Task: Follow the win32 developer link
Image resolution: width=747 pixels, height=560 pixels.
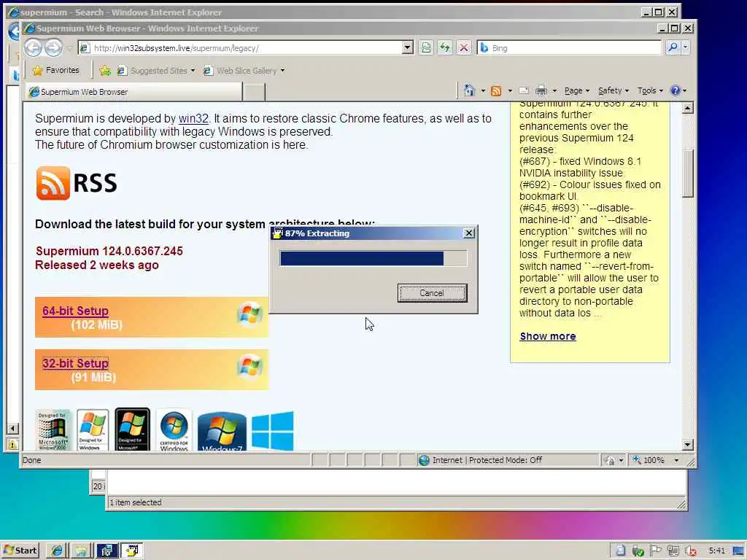Action: click(193, 118)
